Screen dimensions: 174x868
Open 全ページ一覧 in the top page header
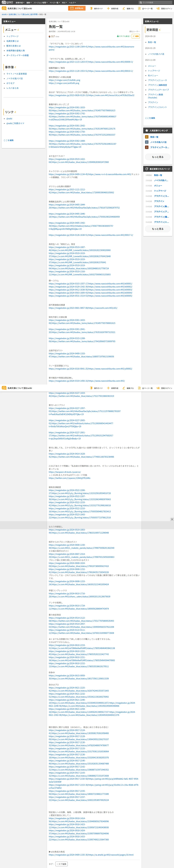coord(145,8)
